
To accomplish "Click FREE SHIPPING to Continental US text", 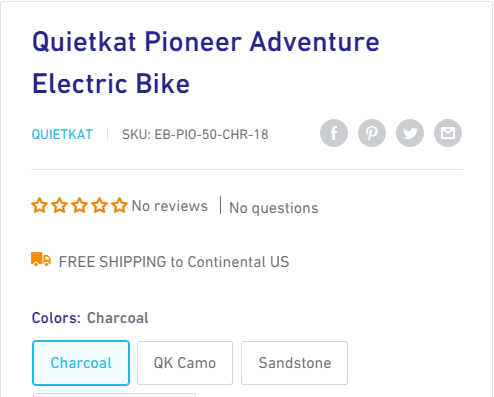I will 174,262.
